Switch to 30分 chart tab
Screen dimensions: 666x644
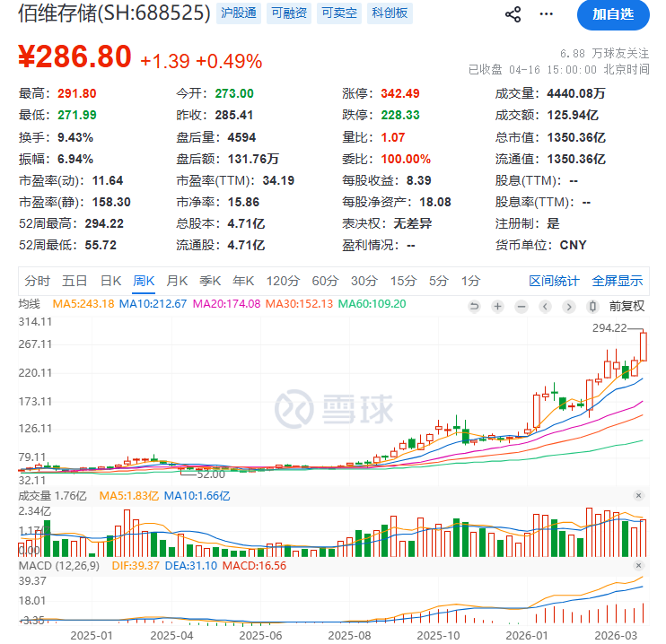(x=364, y=281)
